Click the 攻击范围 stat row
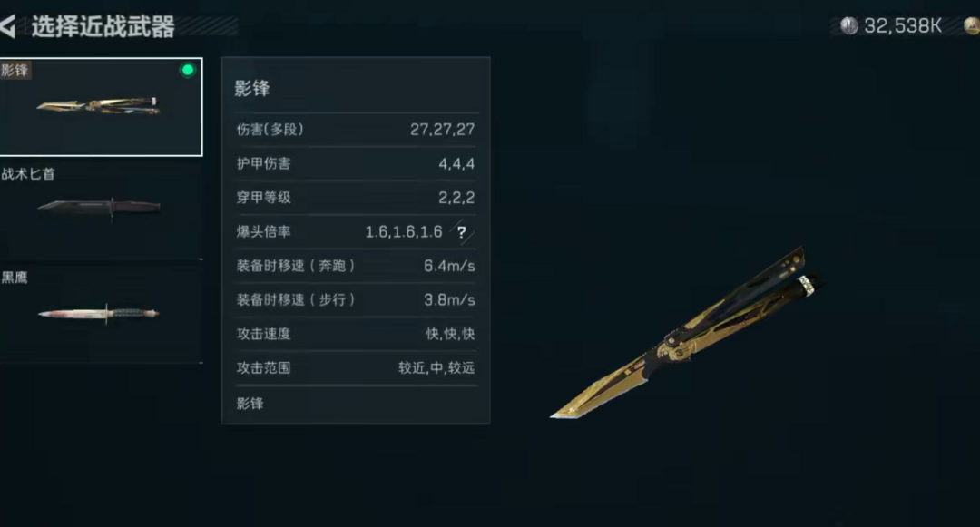This screenshot has width=980, height=527. pos(356,367)
